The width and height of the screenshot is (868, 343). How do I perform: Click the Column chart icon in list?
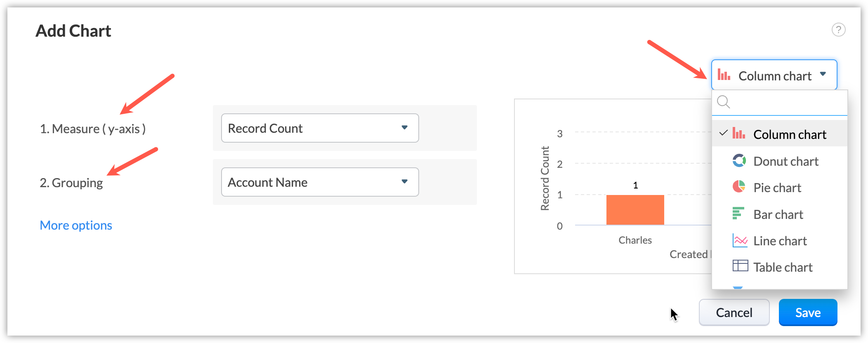click(738, 133)
